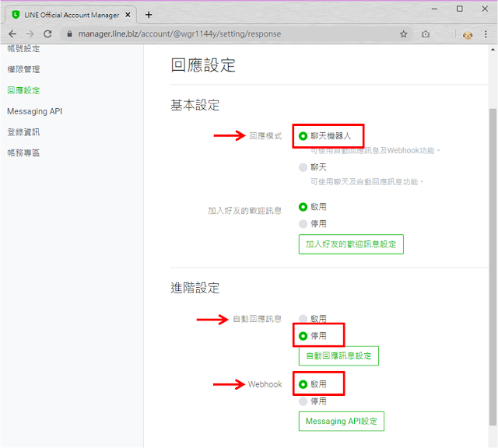Click the lock icon for site info

(69, 34)
